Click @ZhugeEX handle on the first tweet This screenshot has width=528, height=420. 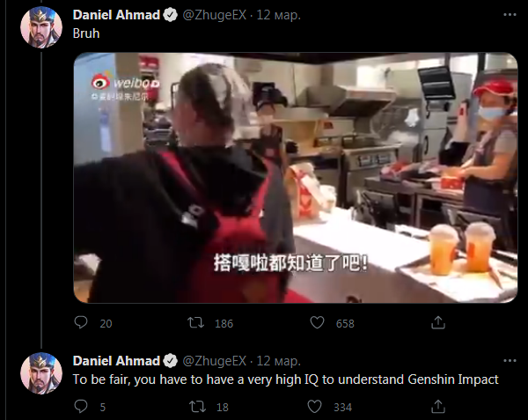pyautogui.click(x=215, y=15)
